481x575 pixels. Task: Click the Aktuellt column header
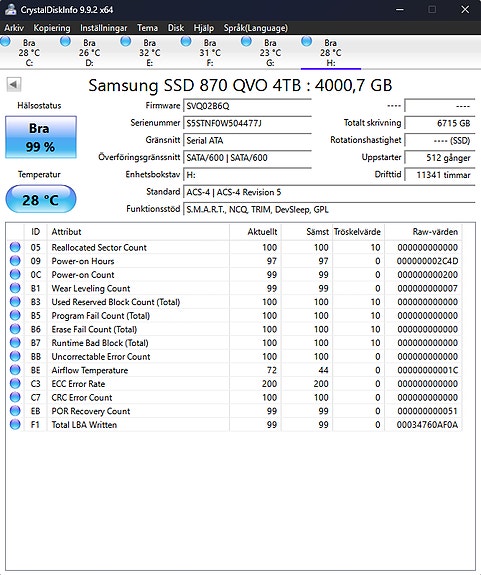click(x=255, y=232)
